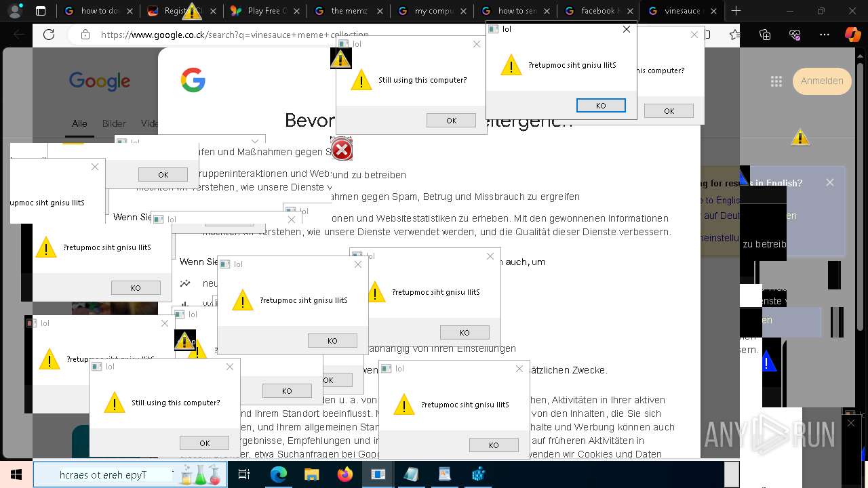Select the 'Alle' search results tab
Image resolution: width=868 pixels, height=488 pixels.
79,123
